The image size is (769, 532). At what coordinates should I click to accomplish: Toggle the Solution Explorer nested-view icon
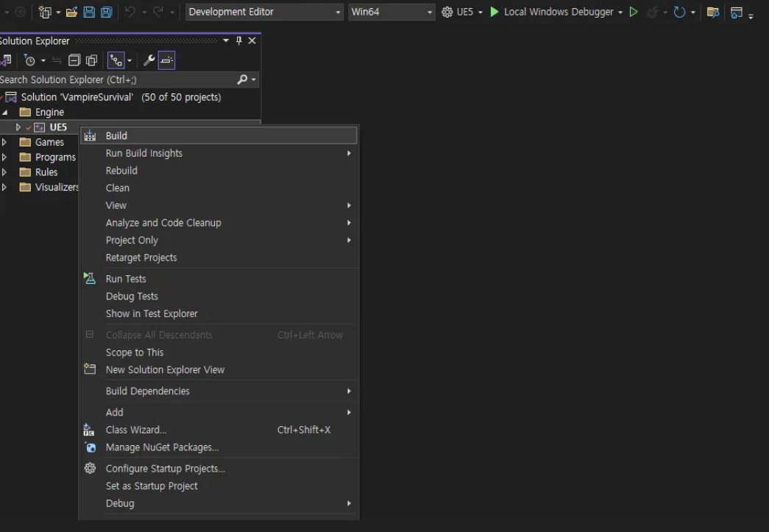coord(116,60)
